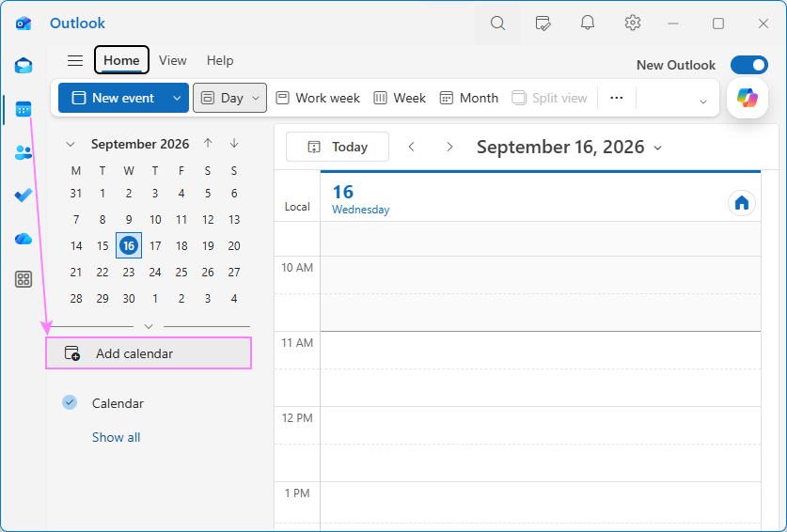This screenshot has height=532, width=787.
Task: Click the New event button
Action: pyautogui.click(x=114, y=98)
